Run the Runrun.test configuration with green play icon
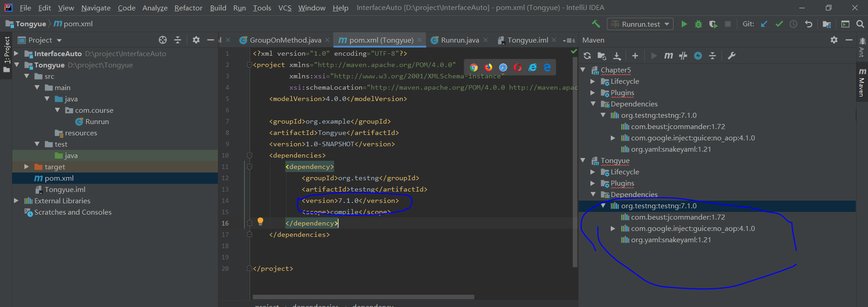 pos(684,24)
